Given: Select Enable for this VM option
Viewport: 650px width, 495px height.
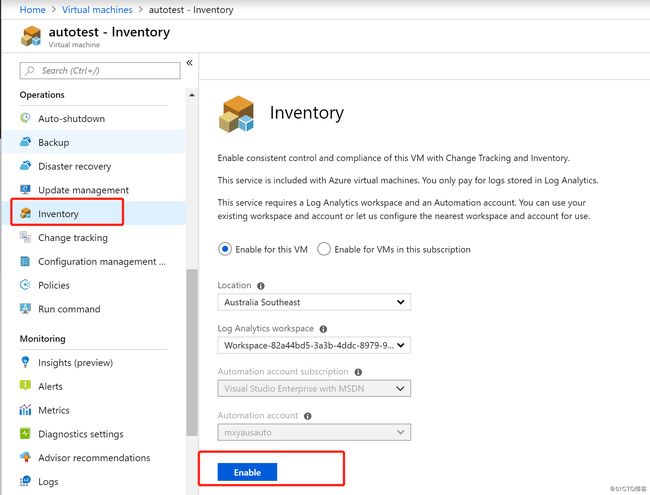Looking at the screenshot, I should tap(225, 249).
